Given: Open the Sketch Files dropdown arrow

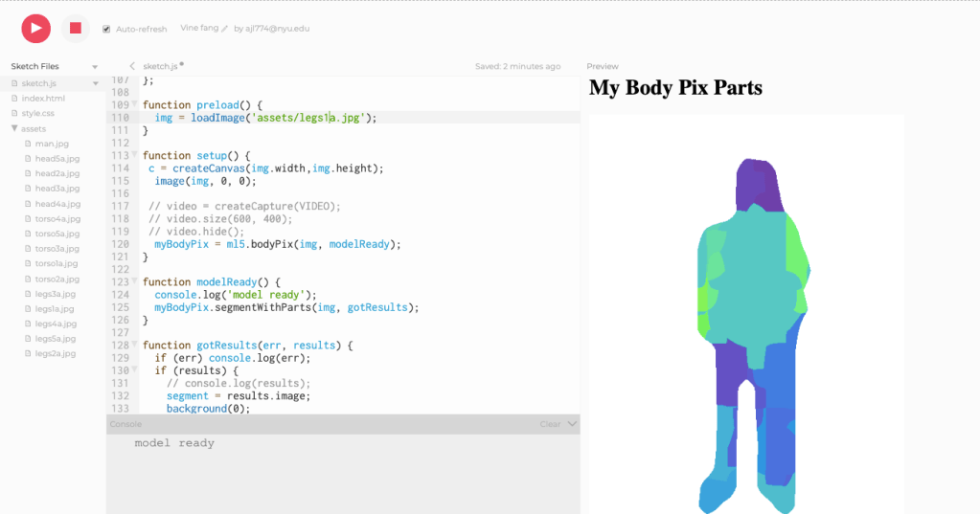Looking at the screenshot, I should [95, 67].
